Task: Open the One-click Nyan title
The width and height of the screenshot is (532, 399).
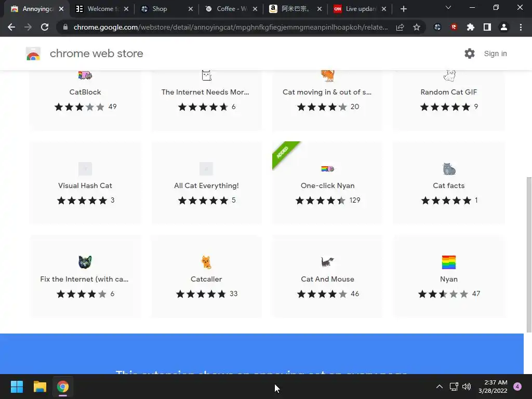Action: [327, 185]
